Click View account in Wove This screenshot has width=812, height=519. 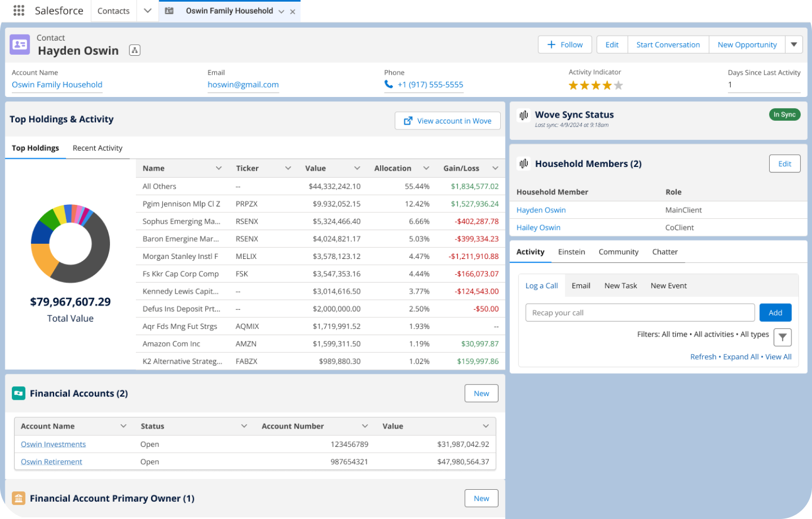[x=448, y=121]
